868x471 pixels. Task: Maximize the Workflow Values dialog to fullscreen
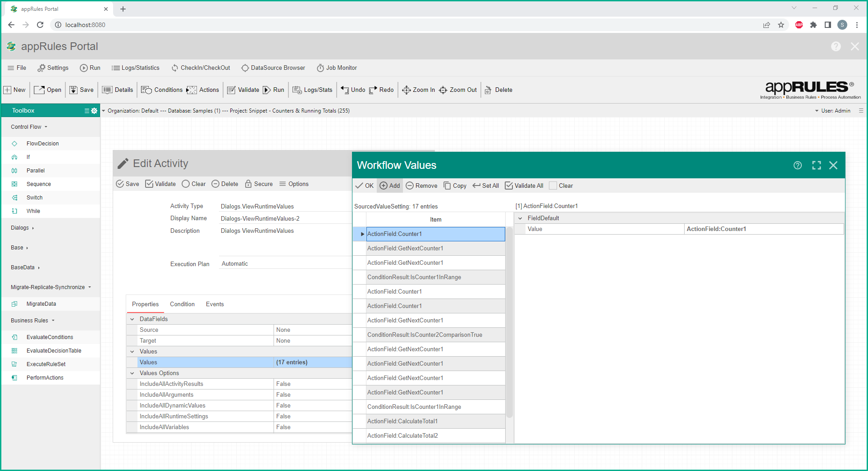pos(816,165)
